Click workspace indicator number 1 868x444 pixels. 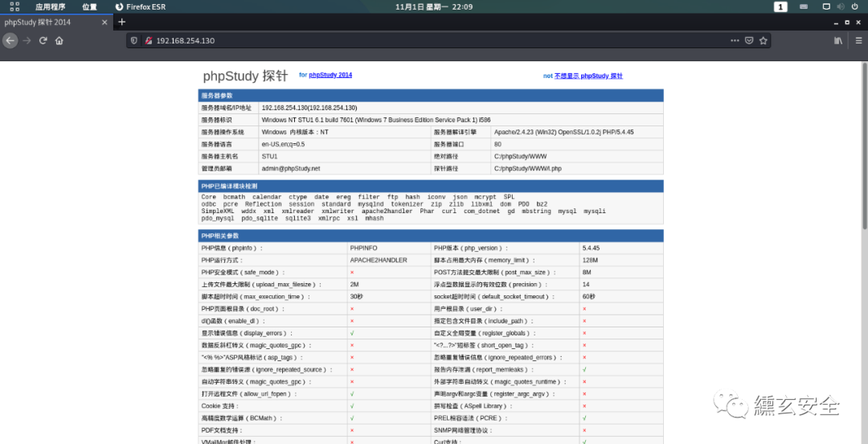coord(780,6)
